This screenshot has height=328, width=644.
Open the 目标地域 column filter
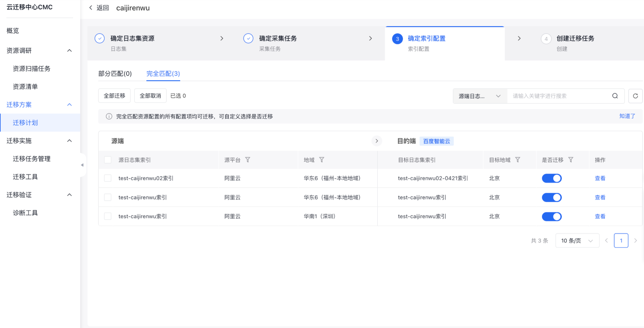[518, 160]
